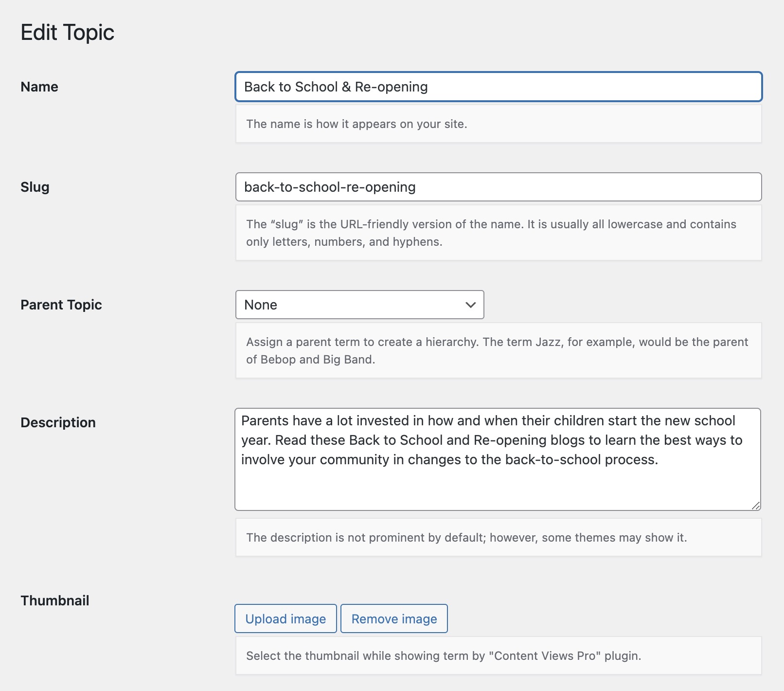Click the Description box resize handle

755,506
